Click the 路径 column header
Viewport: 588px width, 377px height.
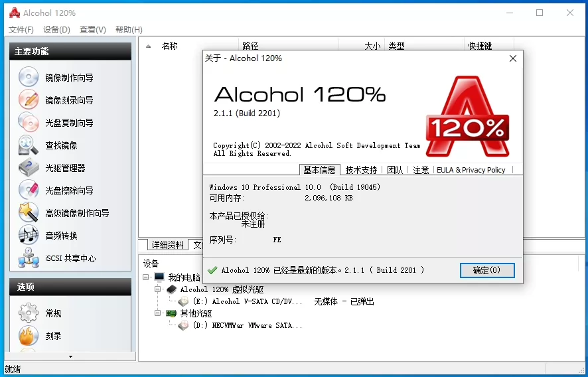250,46
